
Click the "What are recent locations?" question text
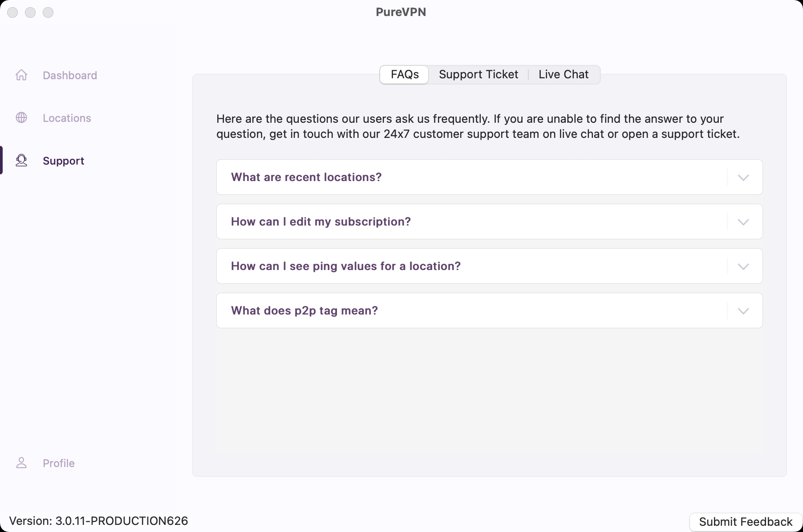coord(306,177)
